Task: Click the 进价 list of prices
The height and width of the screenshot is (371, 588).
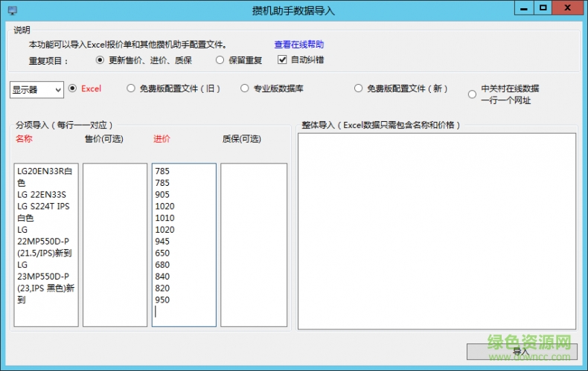Action: 184,245
